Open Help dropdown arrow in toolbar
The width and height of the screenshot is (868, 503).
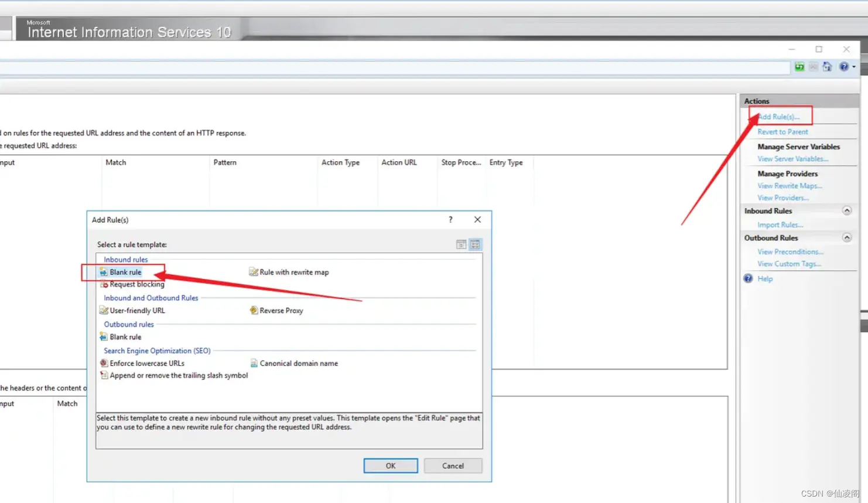click(854, 67)
